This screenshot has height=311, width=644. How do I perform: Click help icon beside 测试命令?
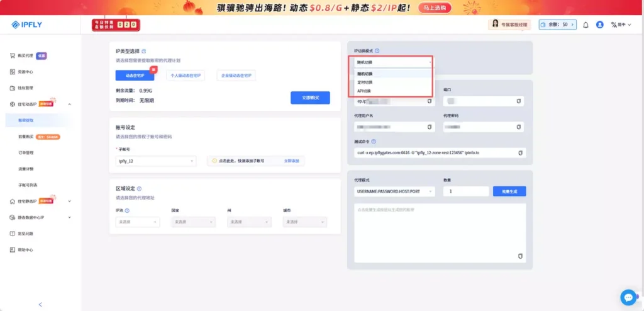374,141
